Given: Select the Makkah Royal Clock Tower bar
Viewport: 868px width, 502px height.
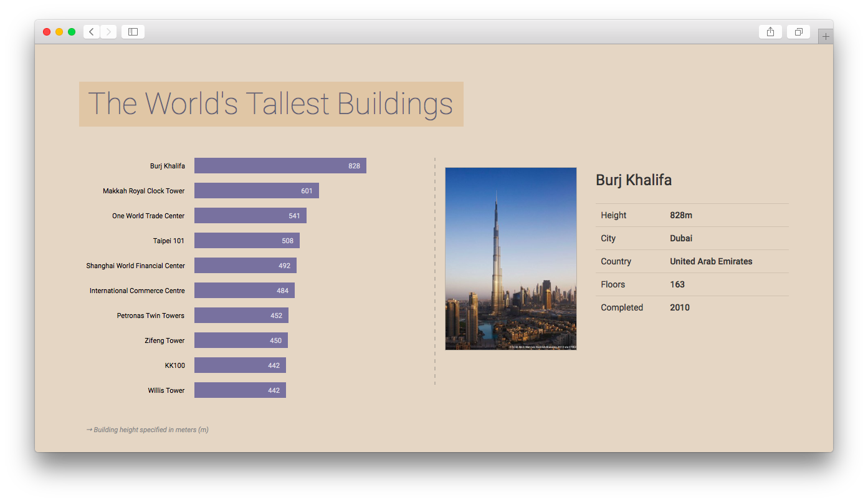Looking at the screenshot, I should coord(257,191).
